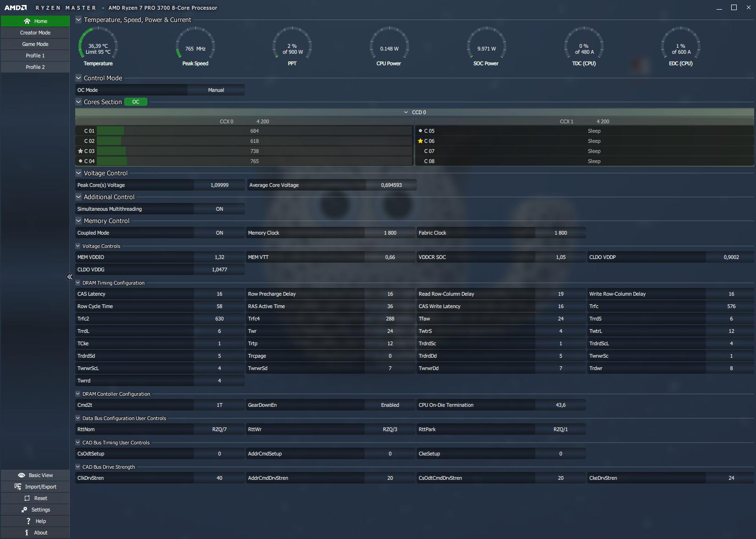Open the Home tab
Screen dimensions: 756x539
[35, 21]
